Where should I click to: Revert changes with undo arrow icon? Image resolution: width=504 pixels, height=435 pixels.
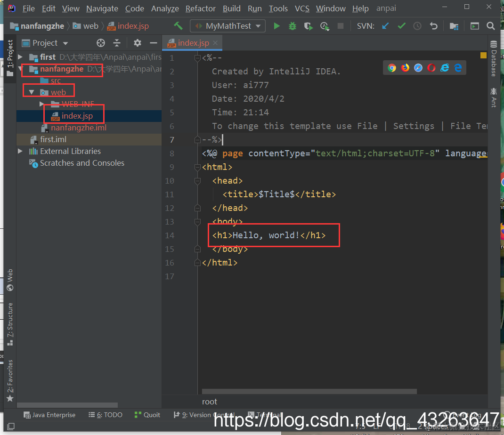[x=434, y=26]
